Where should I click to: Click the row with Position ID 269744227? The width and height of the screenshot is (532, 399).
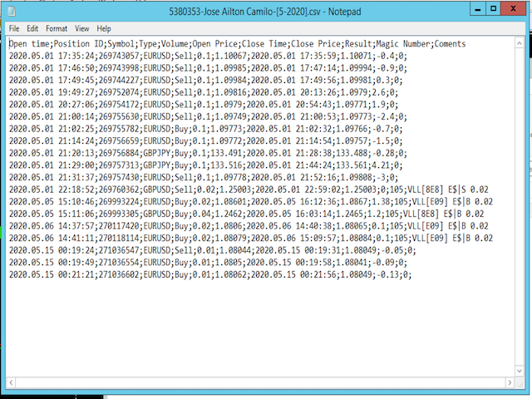point(205,81)
